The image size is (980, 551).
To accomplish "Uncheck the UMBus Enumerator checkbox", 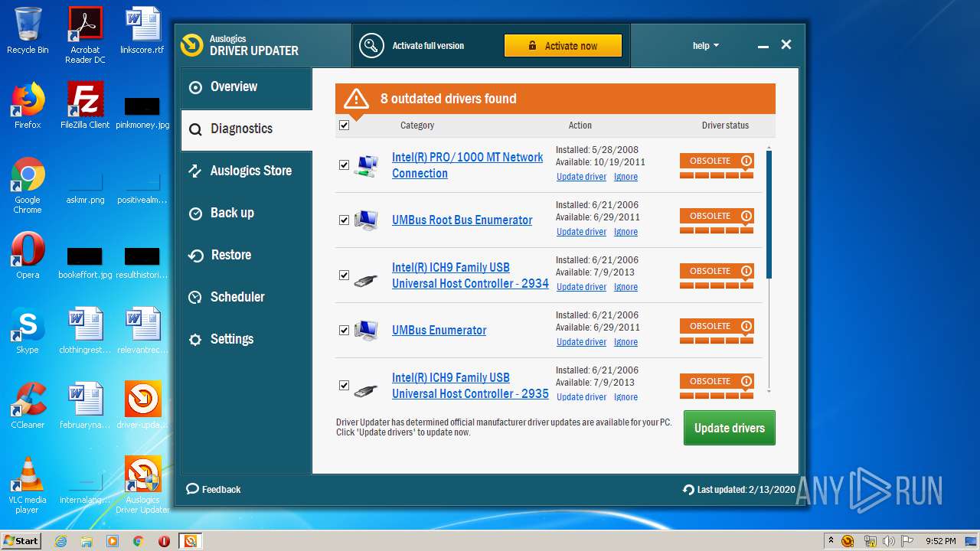I will (344, 330).
